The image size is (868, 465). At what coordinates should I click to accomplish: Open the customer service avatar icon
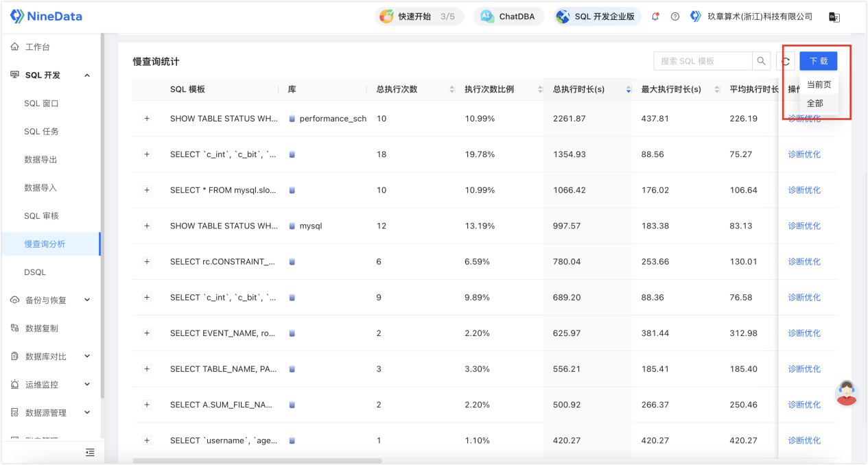pos(847,392)
